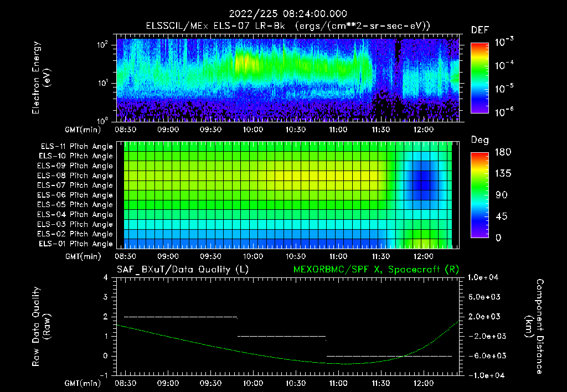Click the 10:00 tick label under the spectrogram

click(253, 130)
